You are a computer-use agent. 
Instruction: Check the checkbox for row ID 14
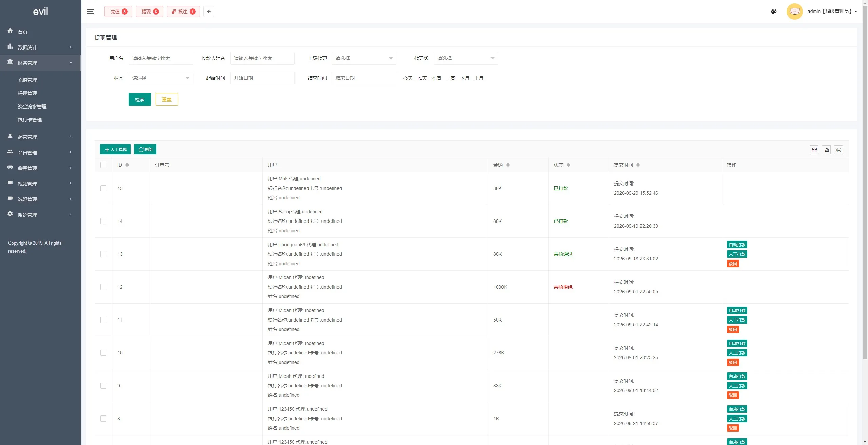pyautogui.click(x=103, y=221)
